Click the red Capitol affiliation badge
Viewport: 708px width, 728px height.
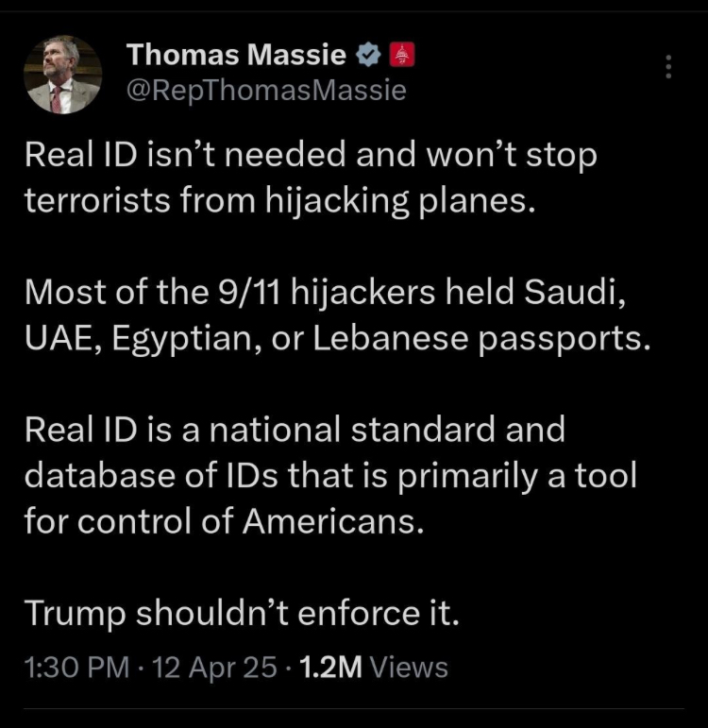point(401,55)
